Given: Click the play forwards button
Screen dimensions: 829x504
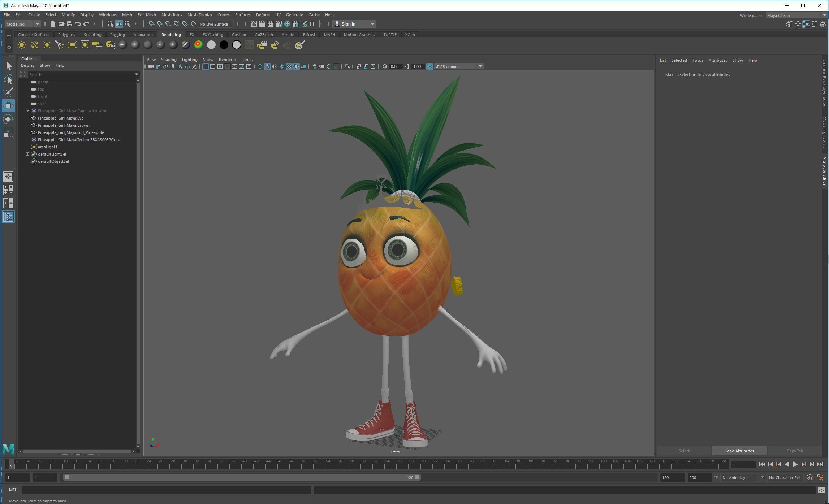Looking at the screenshot, I should (795, 465).
